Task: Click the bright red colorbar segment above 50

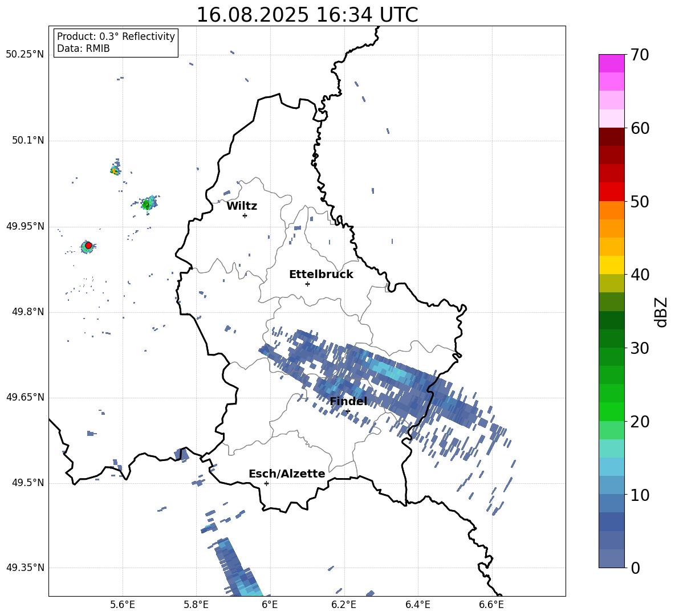Action: (x=611, y=192)
